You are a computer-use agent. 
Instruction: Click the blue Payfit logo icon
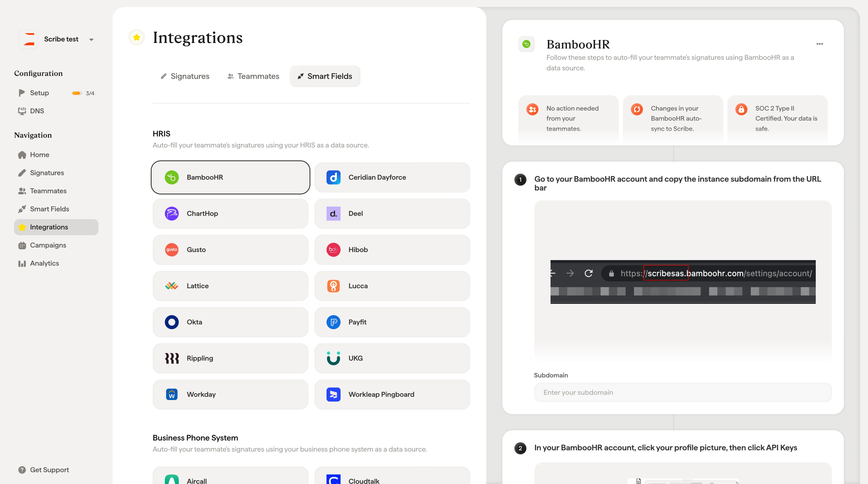click(x=333, y=322)
